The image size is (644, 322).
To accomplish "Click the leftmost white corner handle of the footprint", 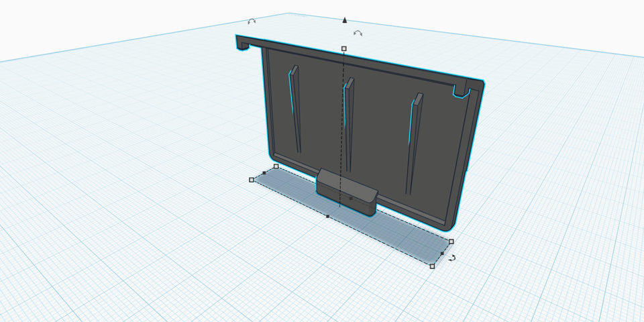I will coord(252,180).
